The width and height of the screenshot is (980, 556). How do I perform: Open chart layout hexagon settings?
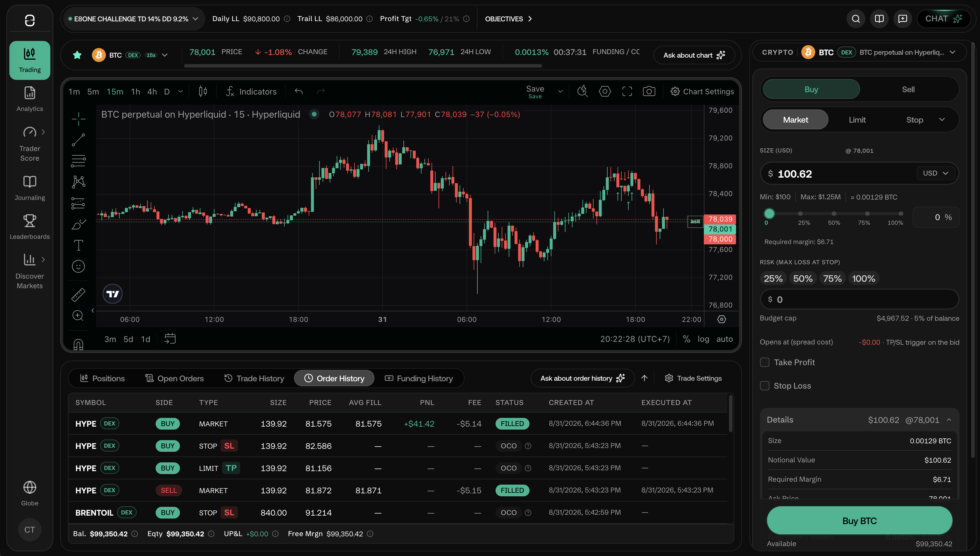(x=605, y=91)
